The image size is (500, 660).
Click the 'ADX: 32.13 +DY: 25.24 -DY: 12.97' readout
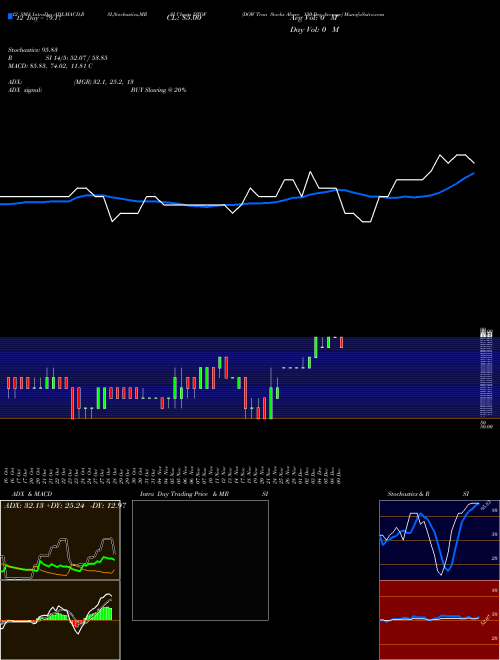[65, 506]
